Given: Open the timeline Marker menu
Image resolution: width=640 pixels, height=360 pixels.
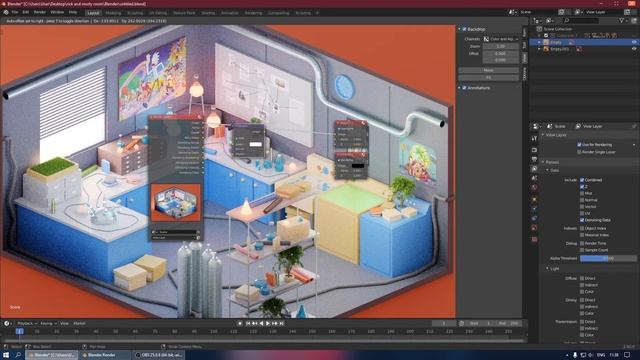Looking at the screenshot, I should (x=79, y=323).
